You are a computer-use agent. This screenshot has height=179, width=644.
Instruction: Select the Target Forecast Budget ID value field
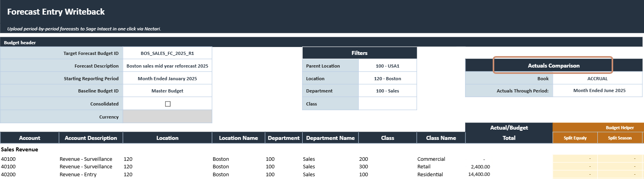168,53
